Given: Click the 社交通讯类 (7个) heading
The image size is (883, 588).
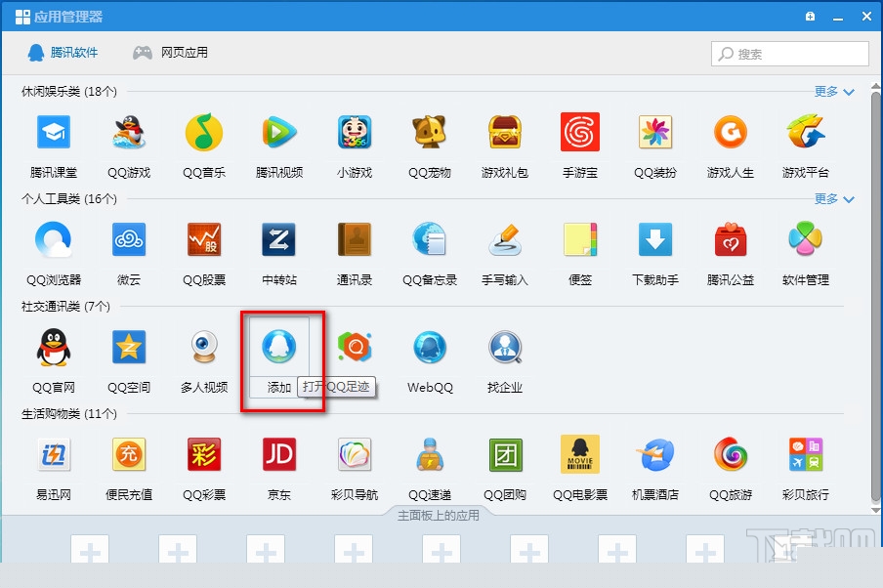Looking at the screenshot, I should tap(65, 307).
